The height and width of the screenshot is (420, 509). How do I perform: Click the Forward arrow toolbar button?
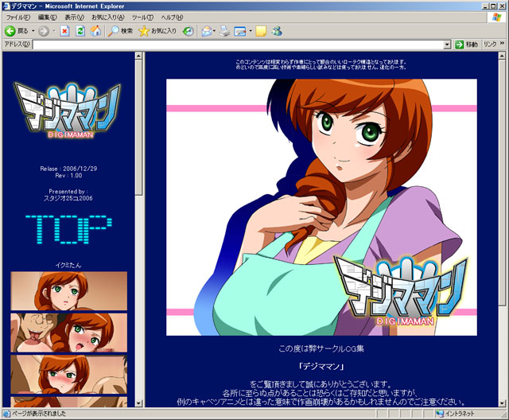click(44, 31)
